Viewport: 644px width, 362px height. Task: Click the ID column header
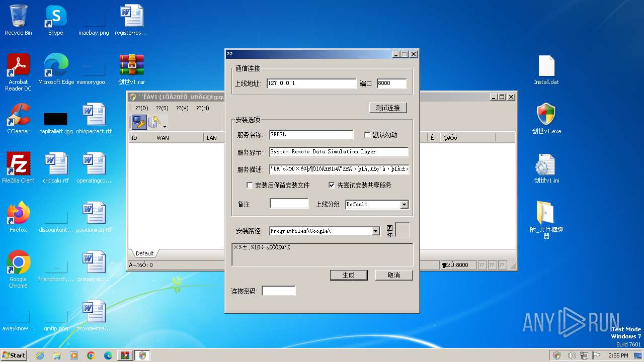[141, 137]
